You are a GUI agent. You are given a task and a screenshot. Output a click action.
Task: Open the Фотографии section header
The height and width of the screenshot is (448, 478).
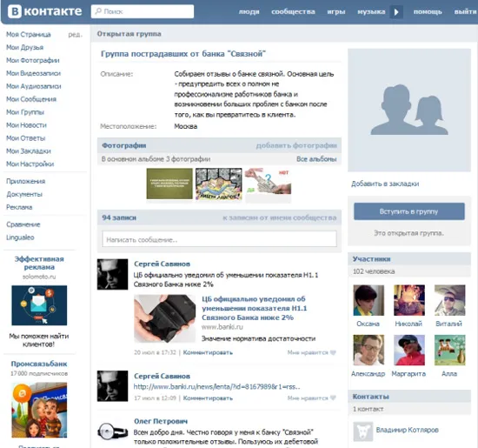[123, 145]
